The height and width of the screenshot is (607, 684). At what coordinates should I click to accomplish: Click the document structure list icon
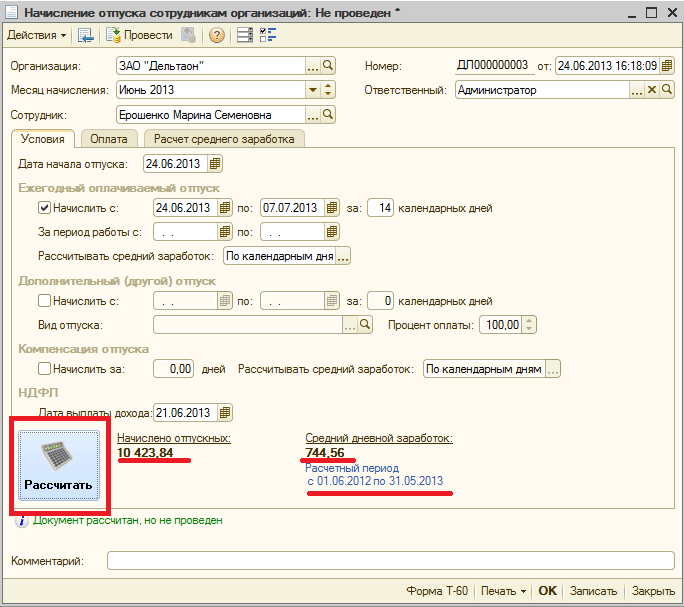245,35
